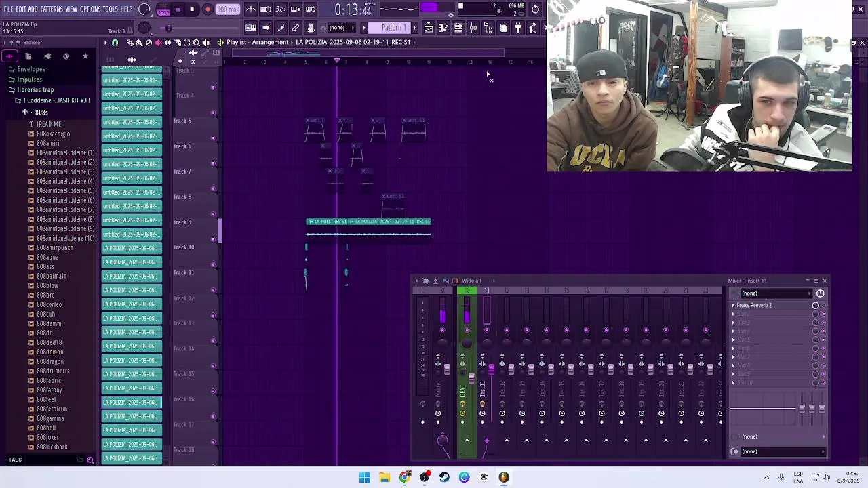
Task: Select the browser files document tab
Action: pyautogui.click(x=28, y=56)
